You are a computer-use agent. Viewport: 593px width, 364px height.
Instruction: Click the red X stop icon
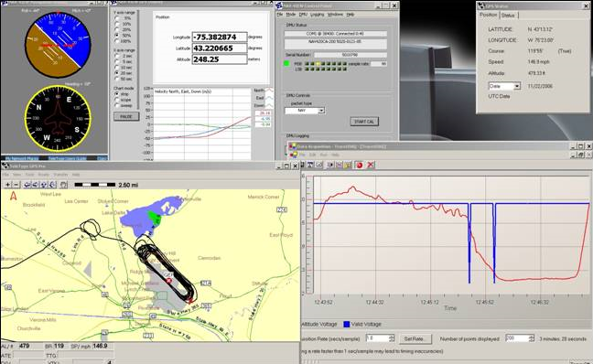(x=371, y=165)
